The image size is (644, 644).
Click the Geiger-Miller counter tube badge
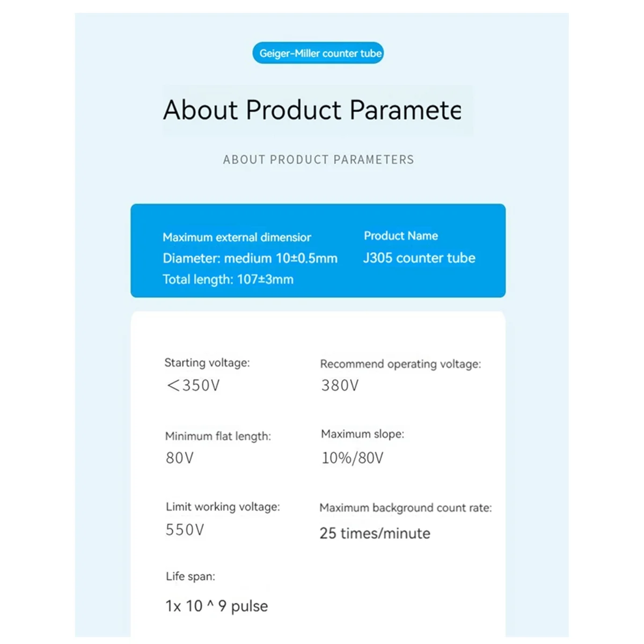coord(318,53)
